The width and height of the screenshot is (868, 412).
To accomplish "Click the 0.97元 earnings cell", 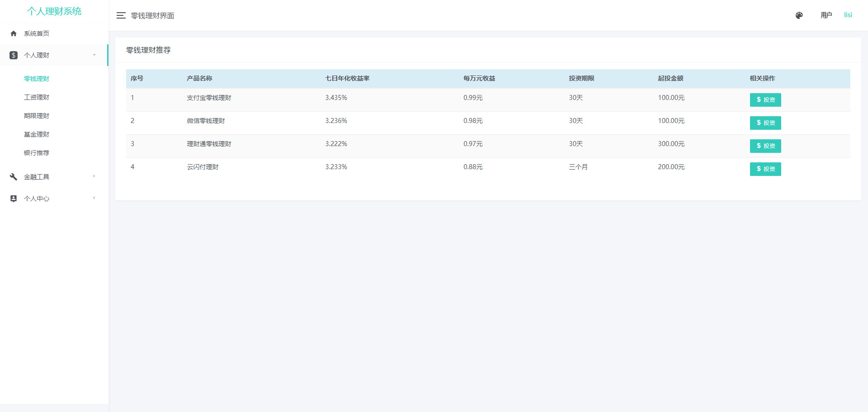I will point(473,144).
